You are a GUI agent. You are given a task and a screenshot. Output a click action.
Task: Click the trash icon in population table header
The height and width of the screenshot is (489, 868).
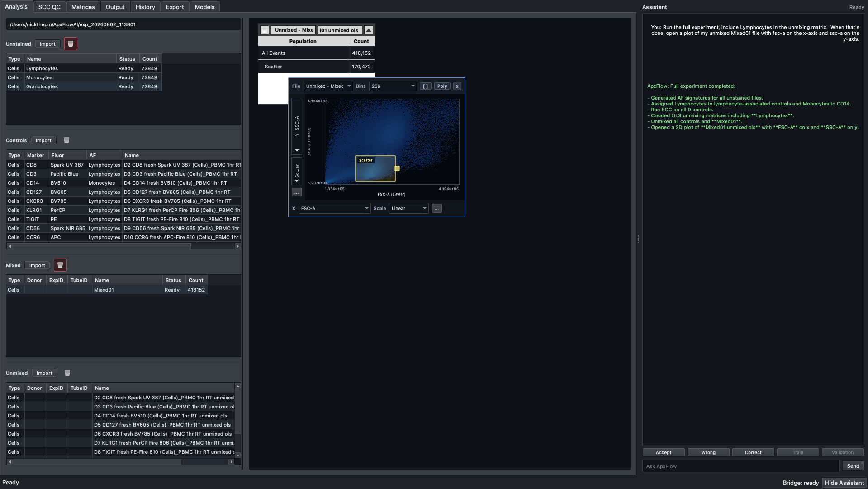pyautogui.click(x=265, y=30)
